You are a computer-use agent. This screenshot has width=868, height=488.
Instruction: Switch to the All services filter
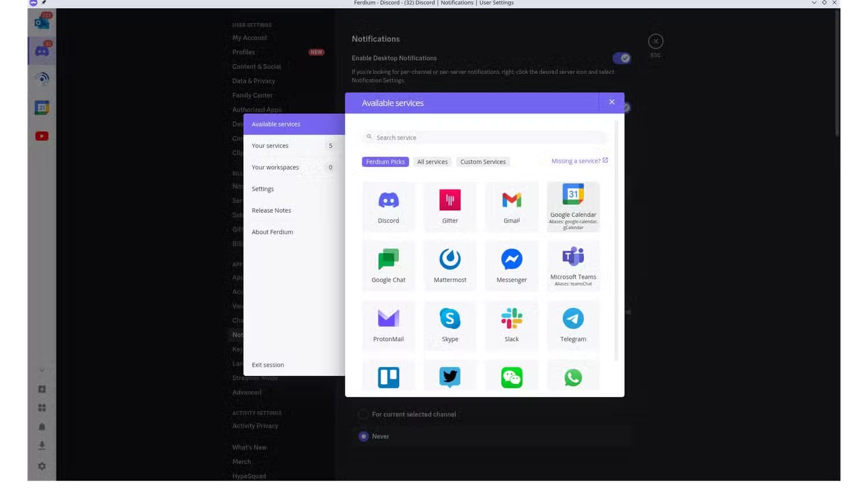(x=432, y=162)
